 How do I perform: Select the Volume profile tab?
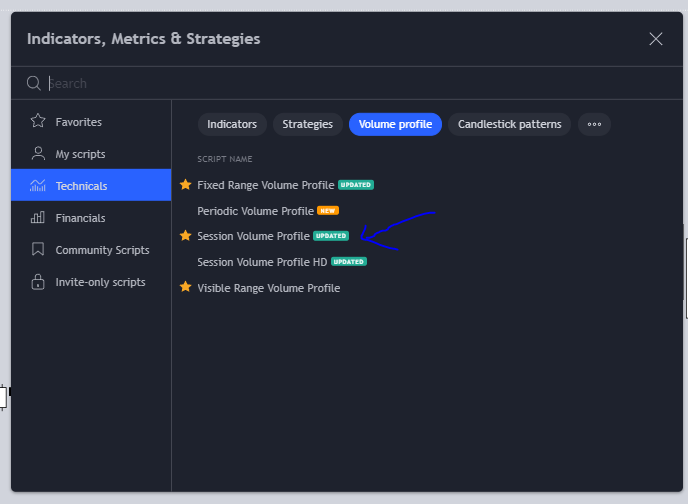[x=395, y=124]
